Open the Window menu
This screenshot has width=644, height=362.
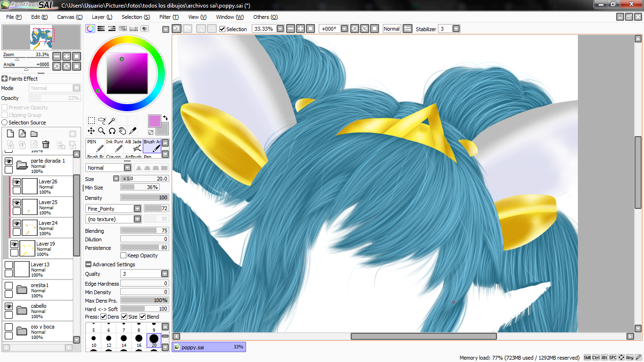click(x=230, y=17)
